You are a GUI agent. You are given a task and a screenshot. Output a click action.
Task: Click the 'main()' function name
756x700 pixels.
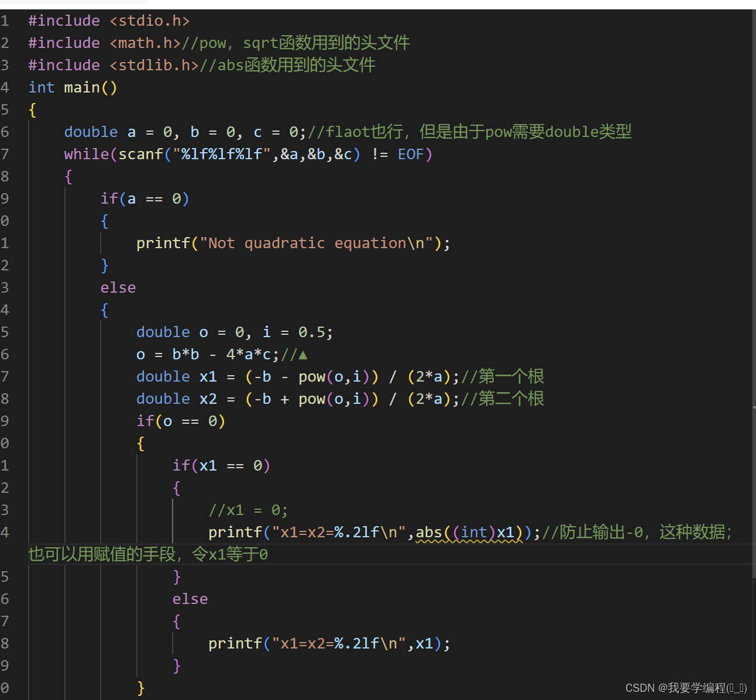coord(91,88)
